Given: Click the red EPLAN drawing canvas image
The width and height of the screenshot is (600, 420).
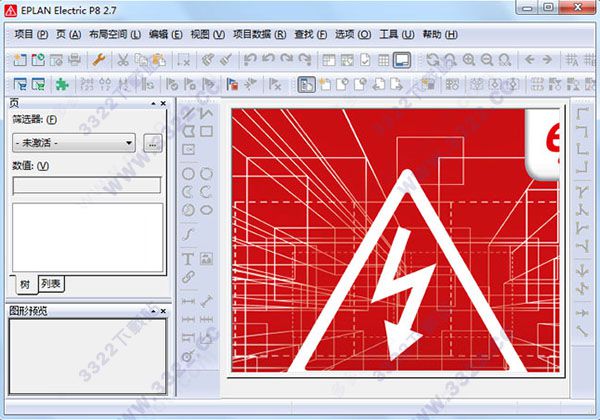Looking at the screenshot, I should [396, 240].
